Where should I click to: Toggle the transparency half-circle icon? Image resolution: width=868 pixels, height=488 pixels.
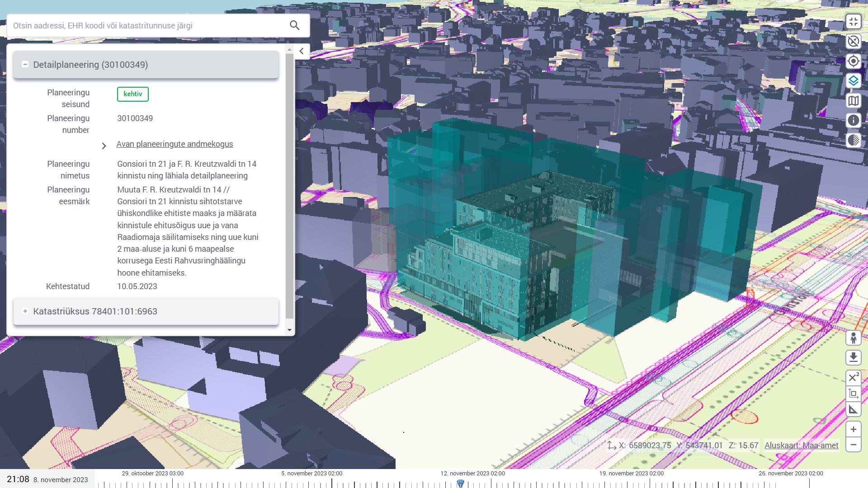(853, 140)
